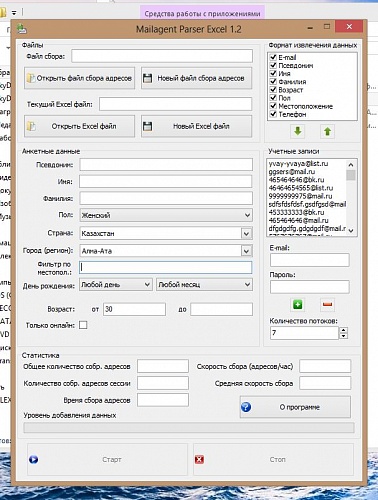Click the Возраст от field showing 30
Image resolution: width=378 pixels, height=500 pixels.
pyautogui.click(x=134, y=309)
